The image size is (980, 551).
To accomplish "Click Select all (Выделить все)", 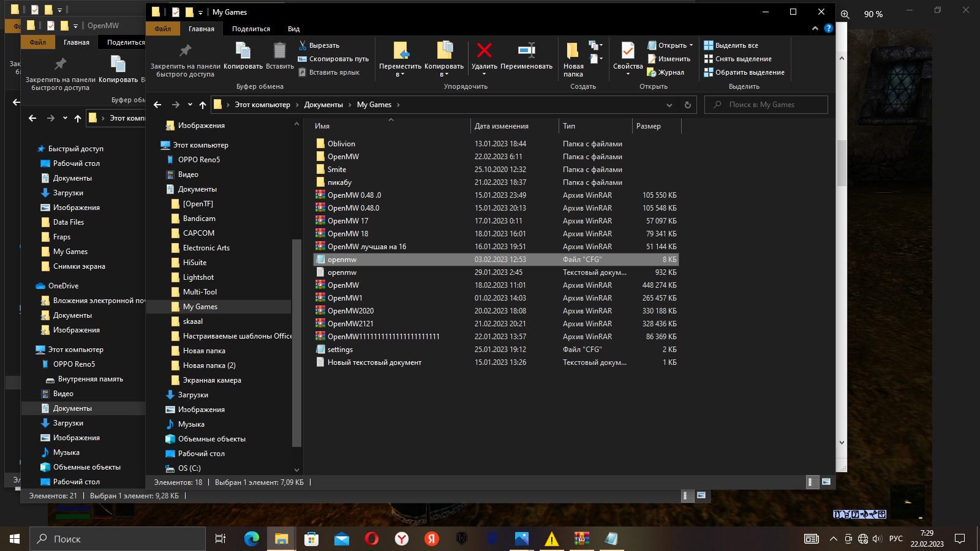I will coord(731,45).
